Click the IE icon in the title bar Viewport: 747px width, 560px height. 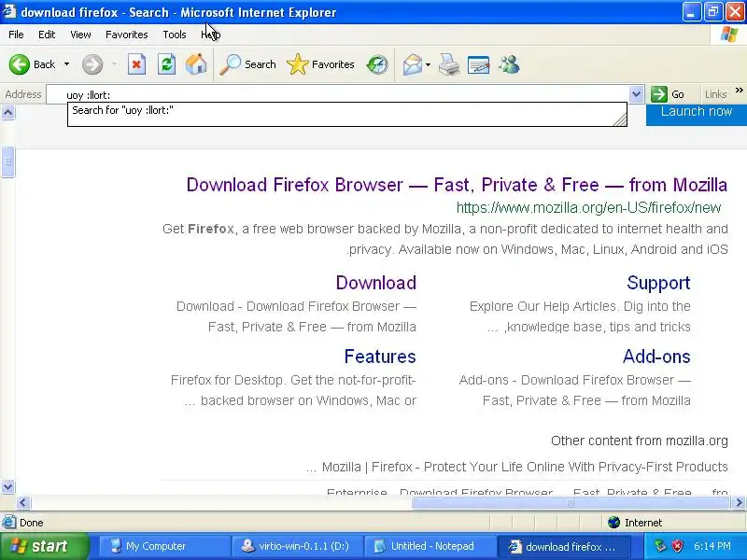(x=9, y=11)
